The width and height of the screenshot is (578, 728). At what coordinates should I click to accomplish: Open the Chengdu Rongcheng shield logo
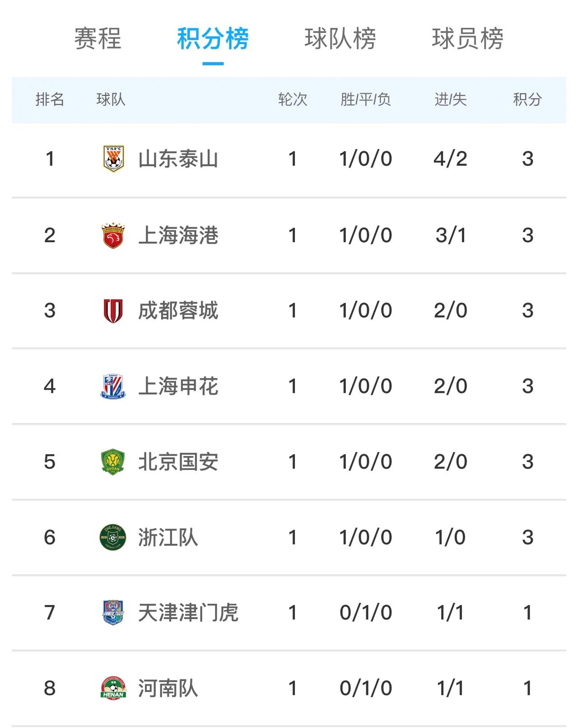[x=113, y=311]
